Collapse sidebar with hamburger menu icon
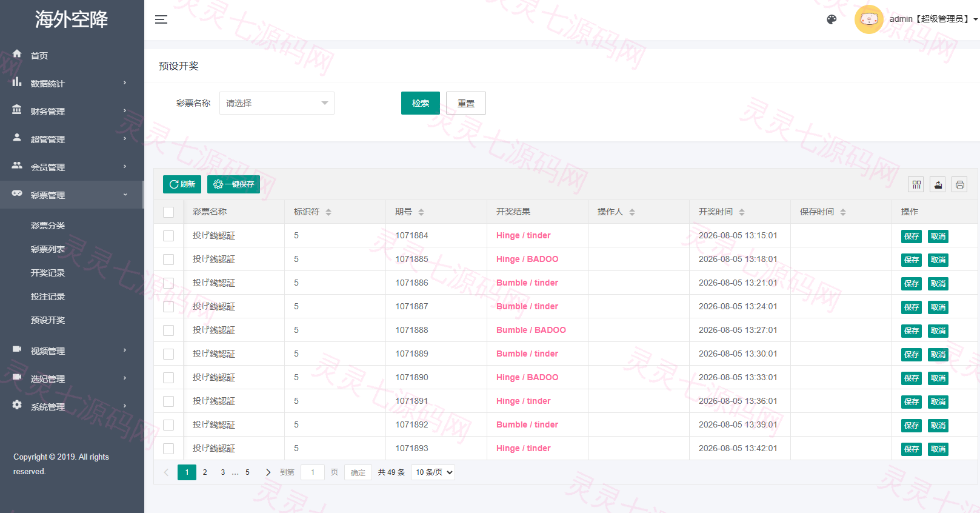Image resolution: width=980 pixels, height=513 pixels. click(x=161, y=19)
